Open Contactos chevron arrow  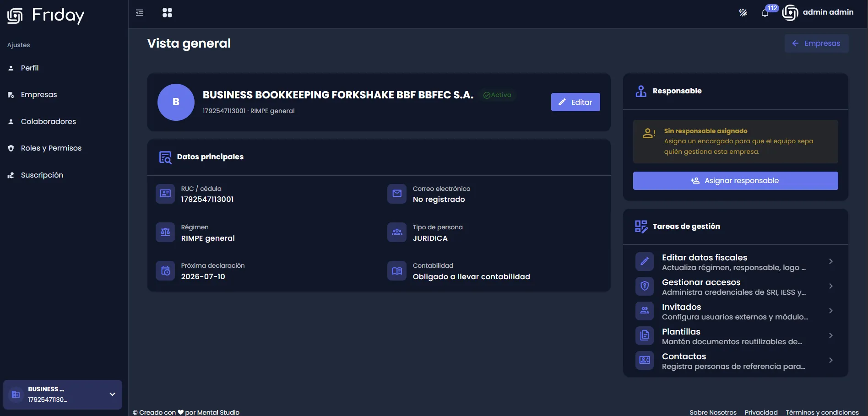coord(830,360)
